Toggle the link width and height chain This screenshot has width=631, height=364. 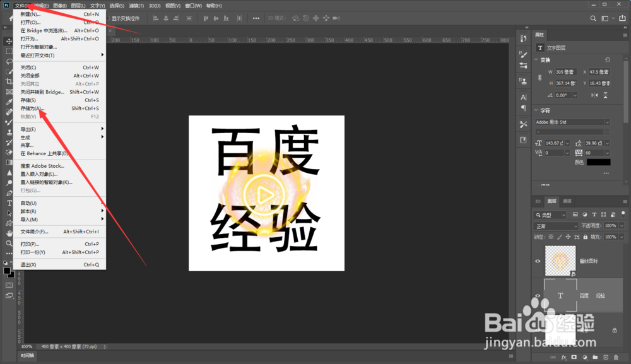540,78
